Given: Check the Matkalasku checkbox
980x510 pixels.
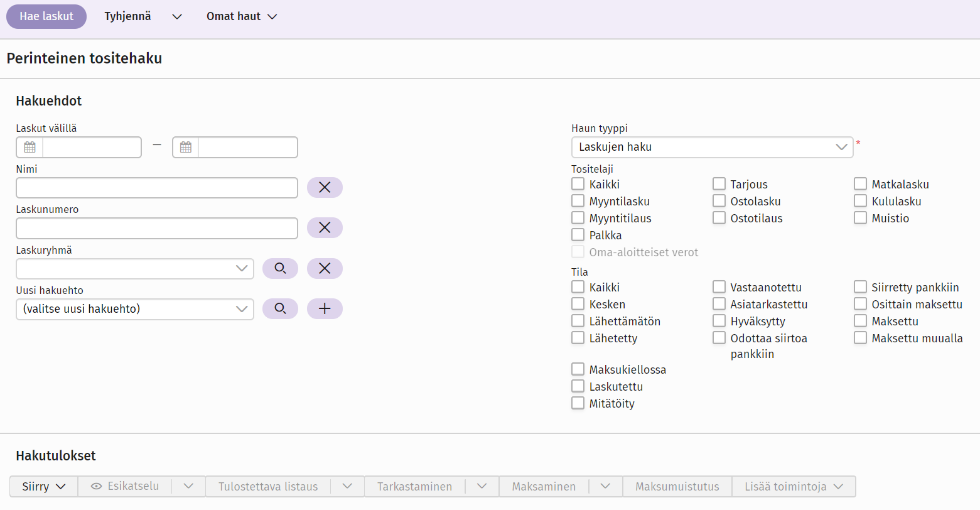Looking at the screenshot, I should coord(861,184).
